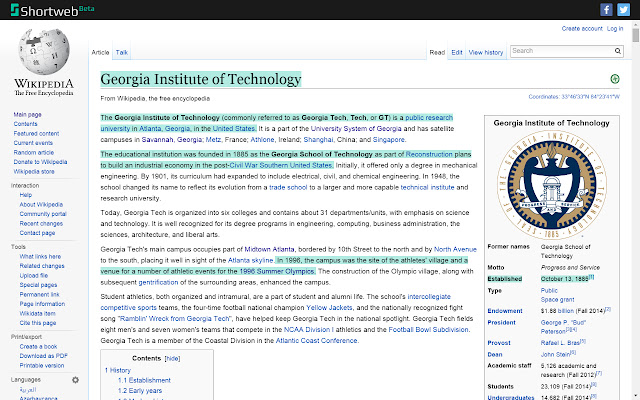Click the Log in link

point(615,29)
